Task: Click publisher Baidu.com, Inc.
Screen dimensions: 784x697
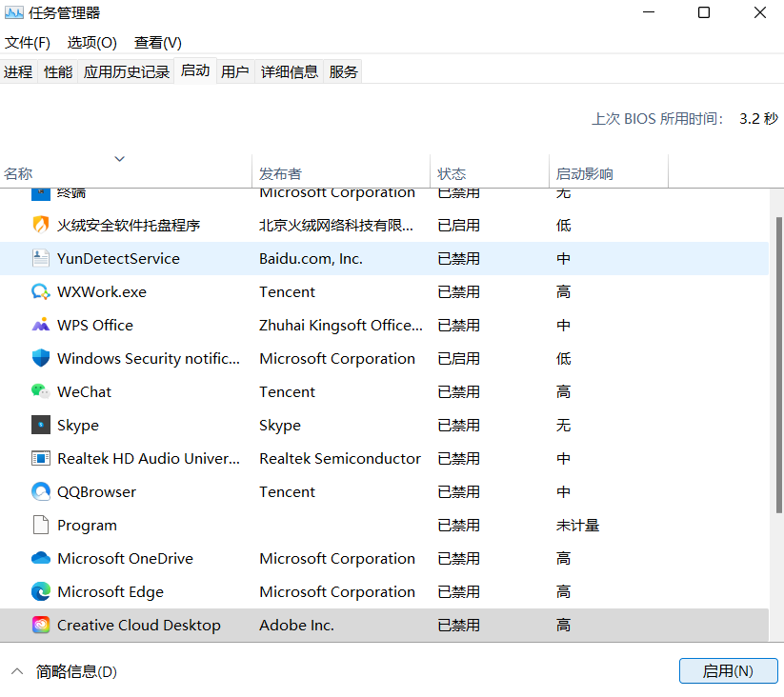Action: 311,259
